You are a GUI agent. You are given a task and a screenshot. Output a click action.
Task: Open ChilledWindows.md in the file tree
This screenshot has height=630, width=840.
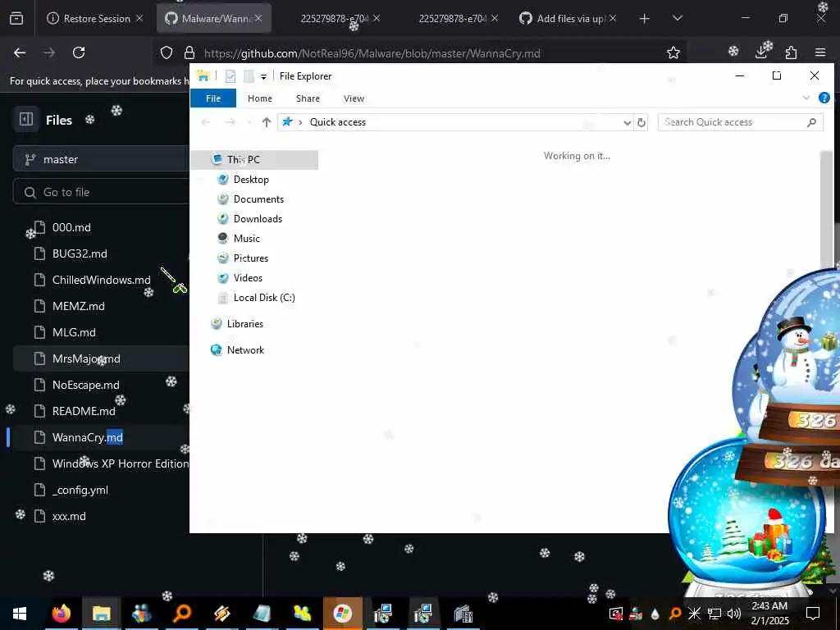tap(101, 280)
